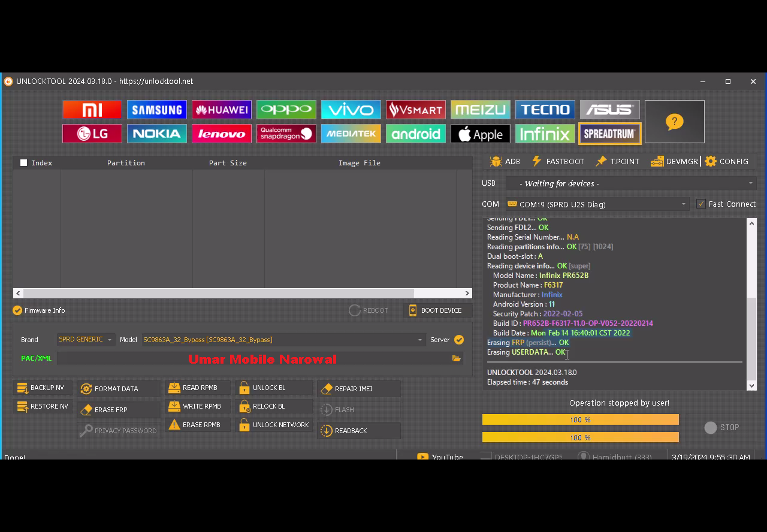
Task: Click the log scroll up arrow
Action: [752, 223]
